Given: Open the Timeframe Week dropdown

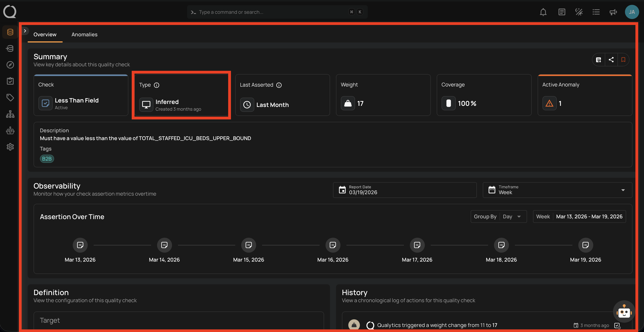Looking at the screenshot, I should 557,190.
